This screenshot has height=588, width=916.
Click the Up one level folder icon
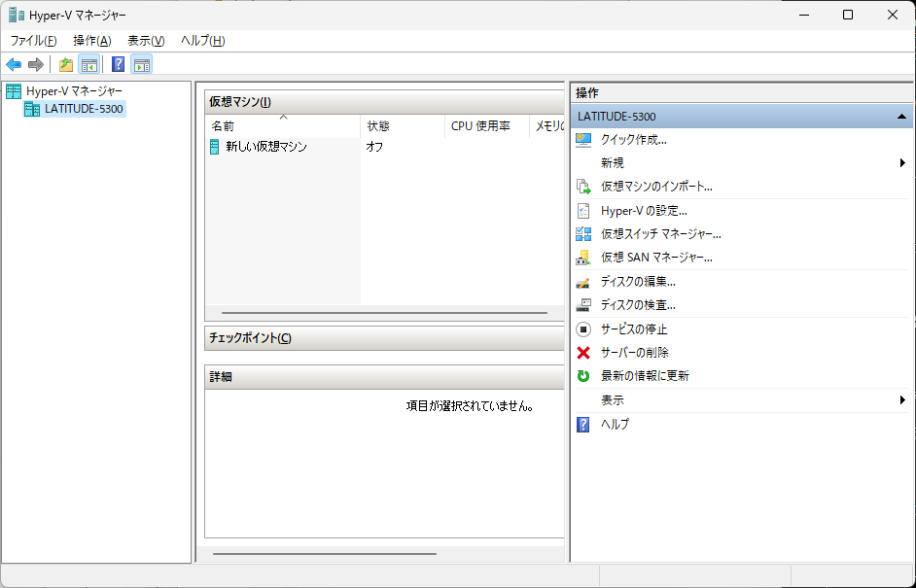pyautogui.click(x=66, y=64)
